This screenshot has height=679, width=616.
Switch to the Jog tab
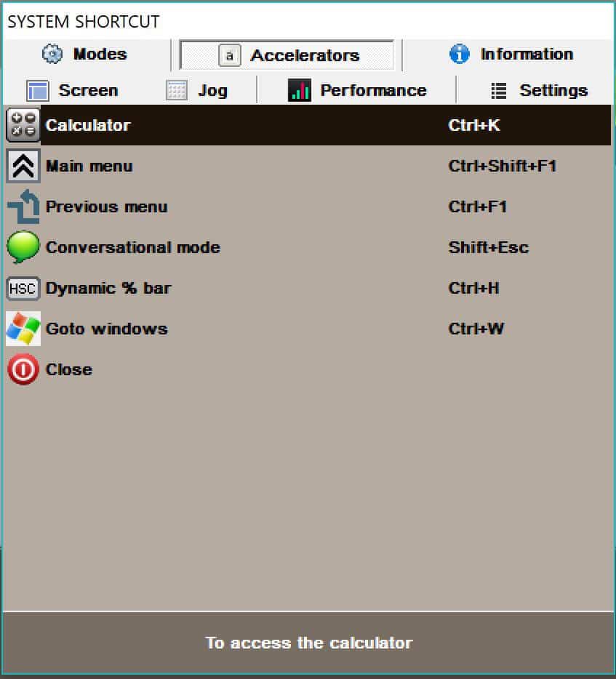click(x=197, y=90)
